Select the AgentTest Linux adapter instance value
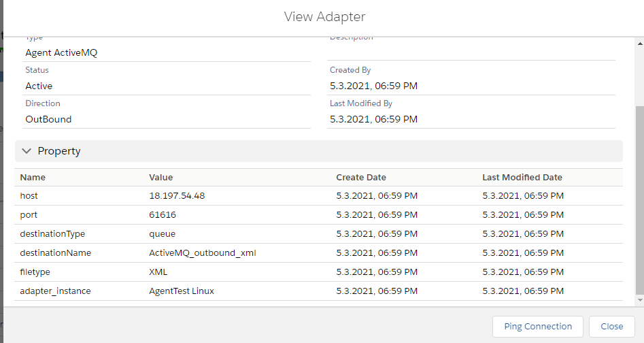Image resolution: width=644 pixels, height=343 pixels. [182, 291]
